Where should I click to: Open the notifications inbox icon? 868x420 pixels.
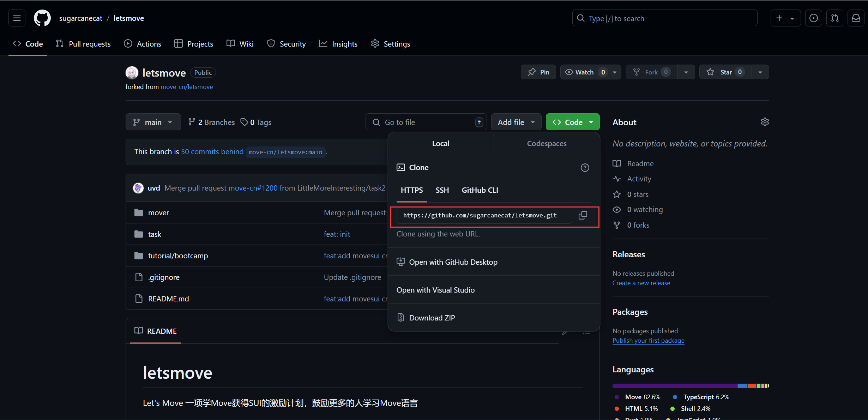point(856,18)
